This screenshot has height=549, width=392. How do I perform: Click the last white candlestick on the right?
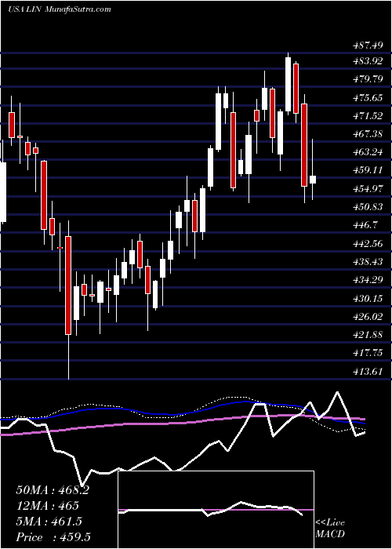point(313,180)
